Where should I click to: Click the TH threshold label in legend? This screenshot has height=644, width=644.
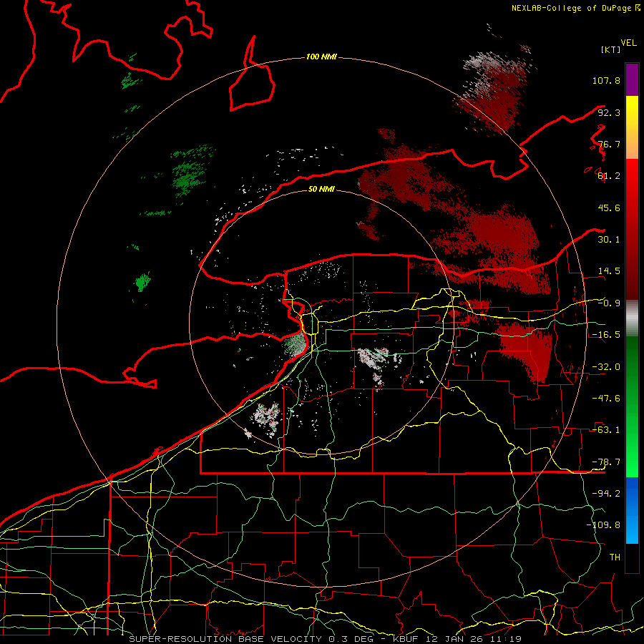point(615,557)
